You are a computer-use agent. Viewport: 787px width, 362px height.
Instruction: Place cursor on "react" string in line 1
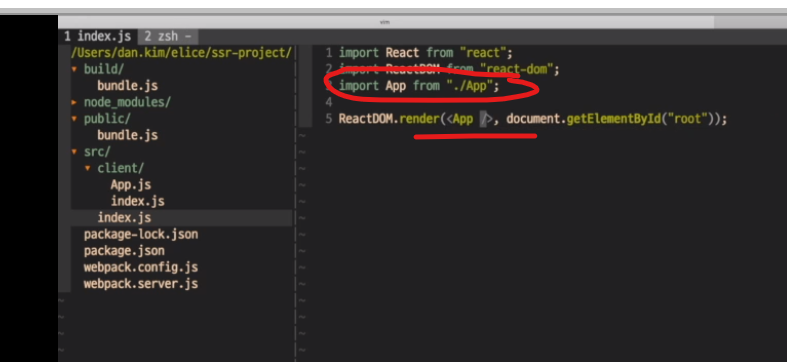483,53
